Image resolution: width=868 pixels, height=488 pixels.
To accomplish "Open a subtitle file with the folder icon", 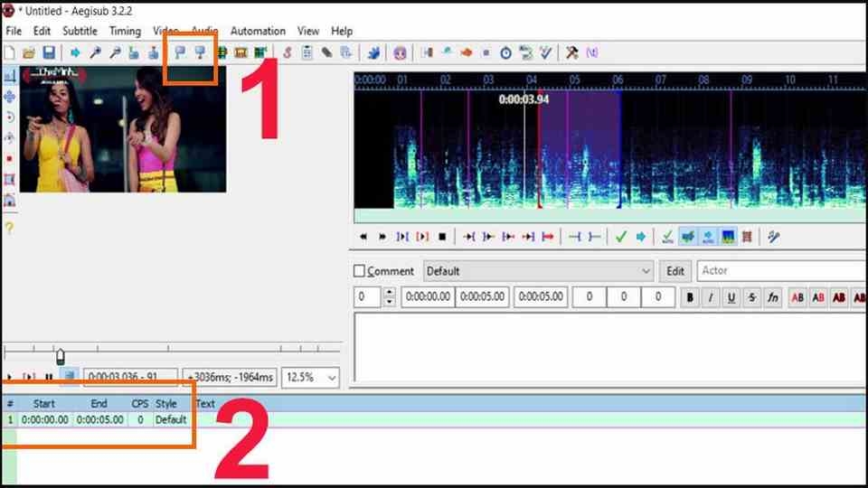I will (x=29, y=53).
